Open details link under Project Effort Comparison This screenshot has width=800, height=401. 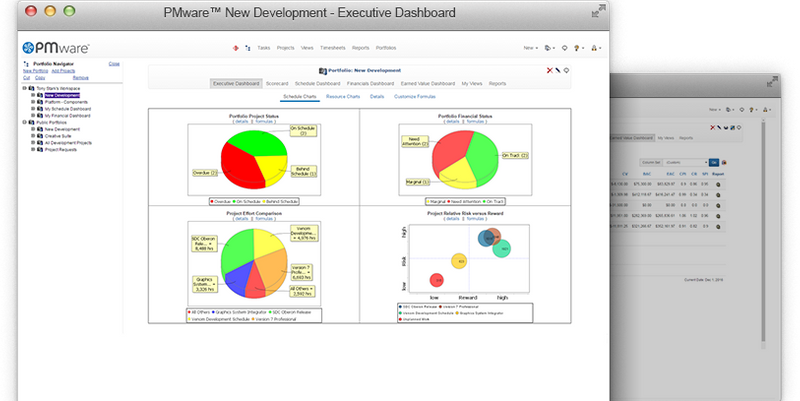click(241, 218)
